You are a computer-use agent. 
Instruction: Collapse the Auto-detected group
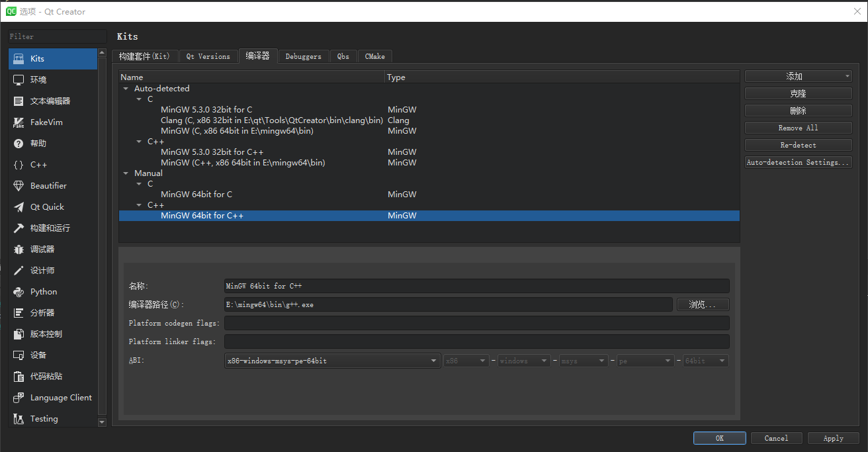click(x=126, y=88)
